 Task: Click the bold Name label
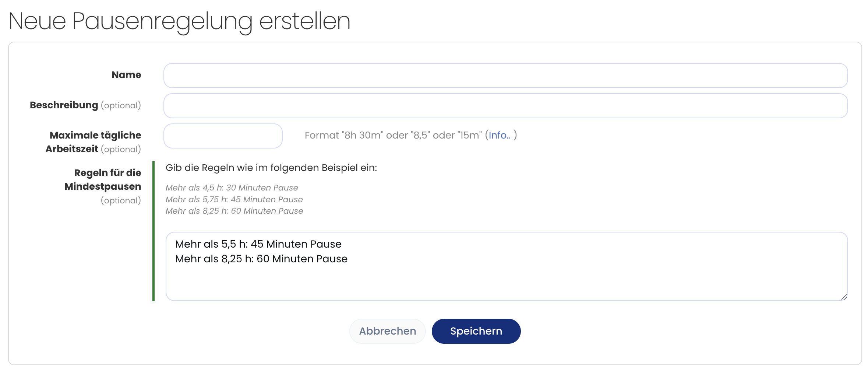point(126,75)
